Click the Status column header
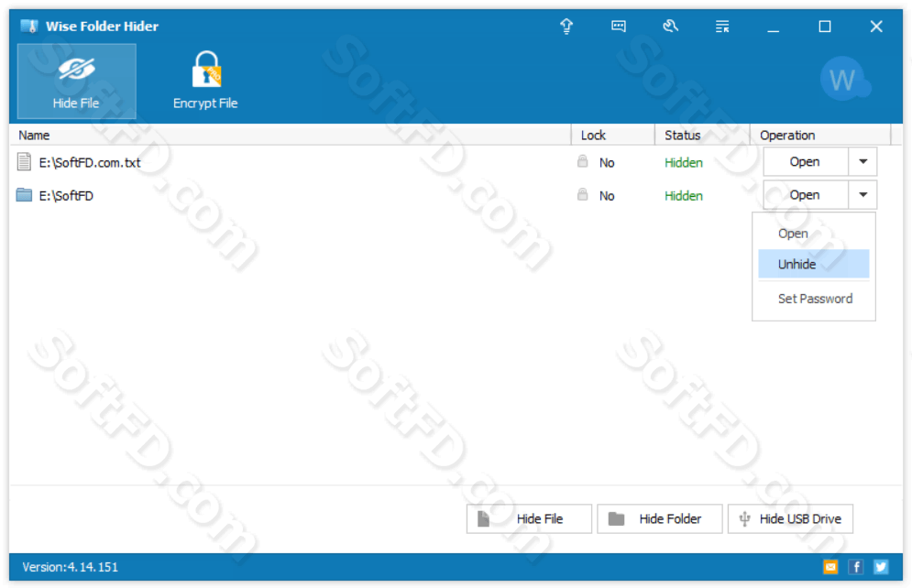The height and width of the screenshot is (588, 912). 703,136
